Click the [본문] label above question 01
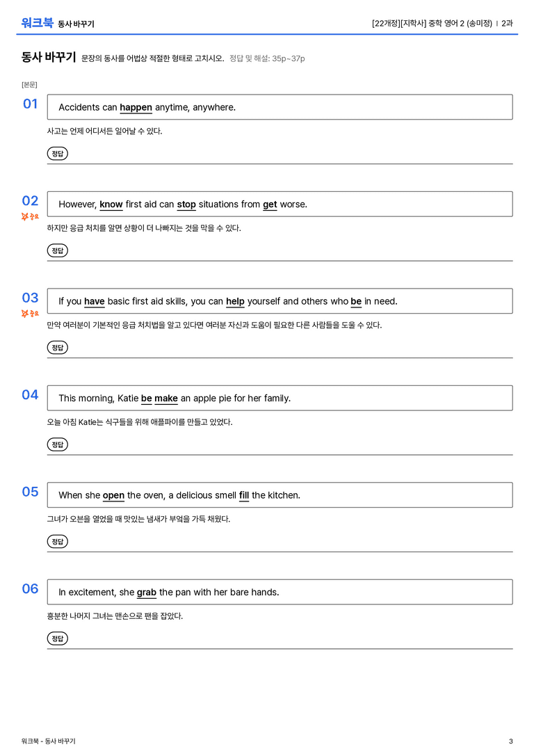534x756 pixels. (x=29, y=84)
